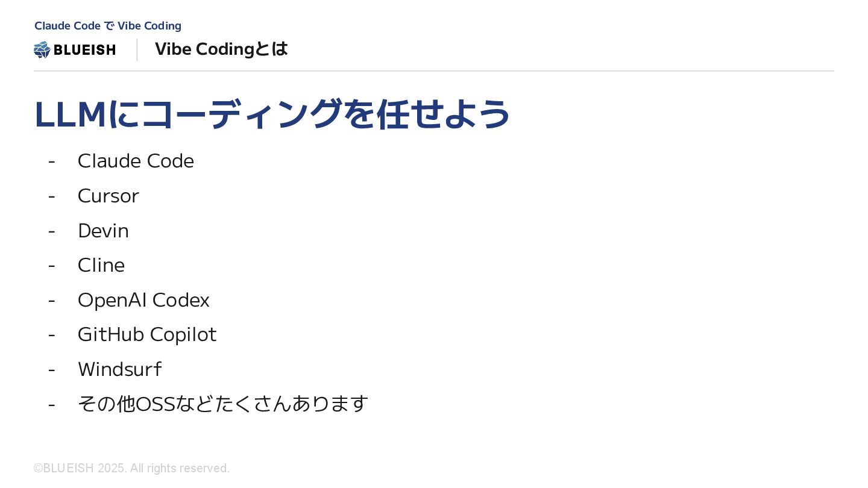The height and width of the screenshot is (488, 868).
Task: Select the 'Devin' bullet entry
Action: (x=103, y=231)
